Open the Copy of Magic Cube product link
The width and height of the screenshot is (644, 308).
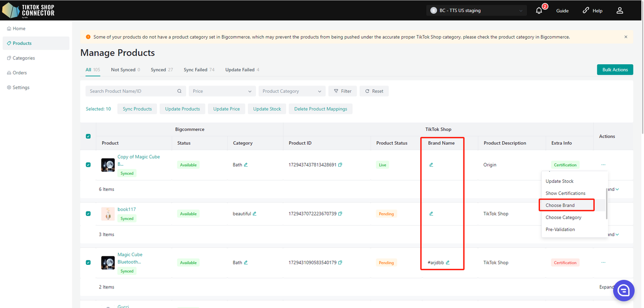[x=139, y=160]
